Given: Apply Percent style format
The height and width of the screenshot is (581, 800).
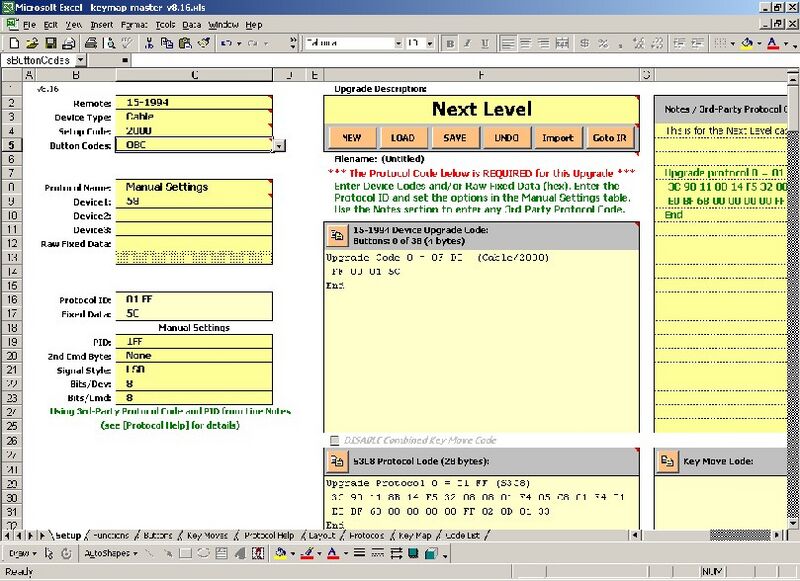Looking at the screenshot, I should coord(603,43).
